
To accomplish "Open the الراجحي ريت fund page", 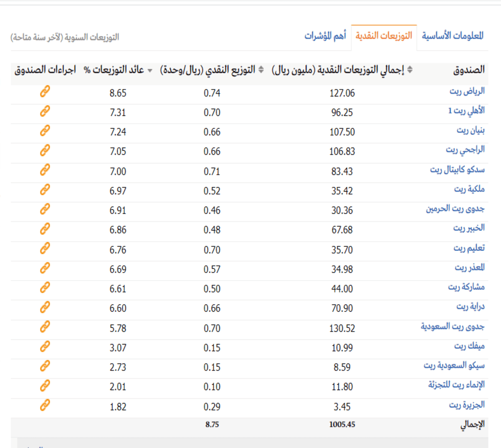I will point(465,150).
